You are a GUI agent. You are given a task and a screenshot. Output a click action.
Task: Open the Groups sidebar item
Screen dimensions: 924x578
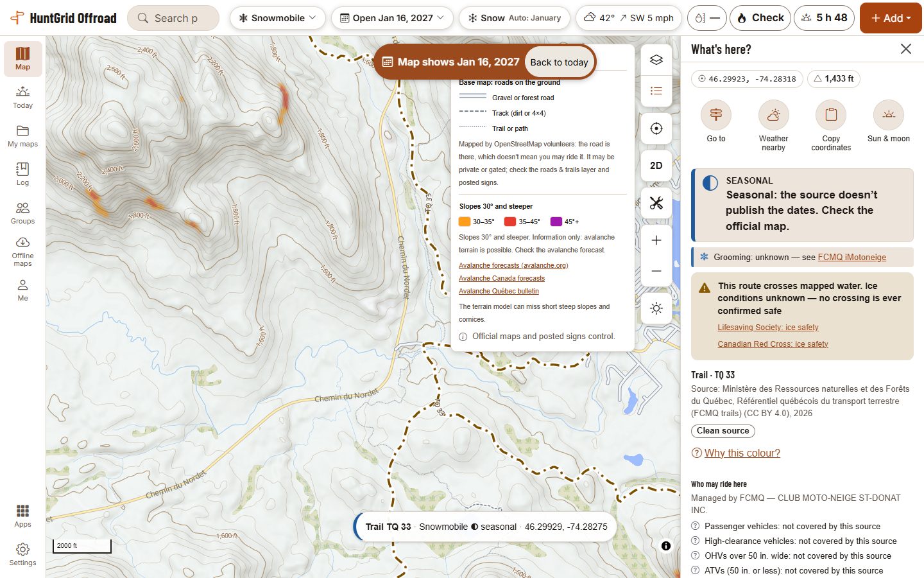click(22, 213)
